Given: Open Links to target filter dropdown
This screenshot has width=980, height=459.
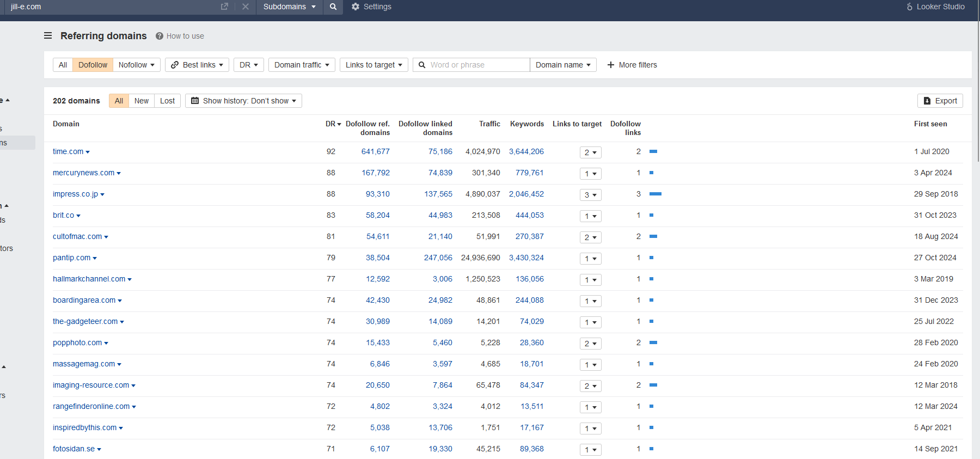Looking at the screenshot, I should [374, 65].
